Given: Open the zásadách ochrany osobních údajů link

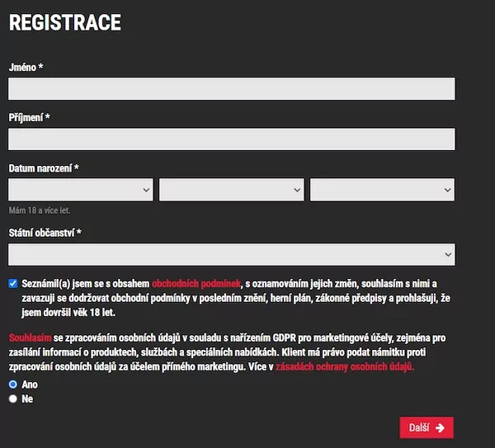Looking at the screenshot, I should coord(344,366).
